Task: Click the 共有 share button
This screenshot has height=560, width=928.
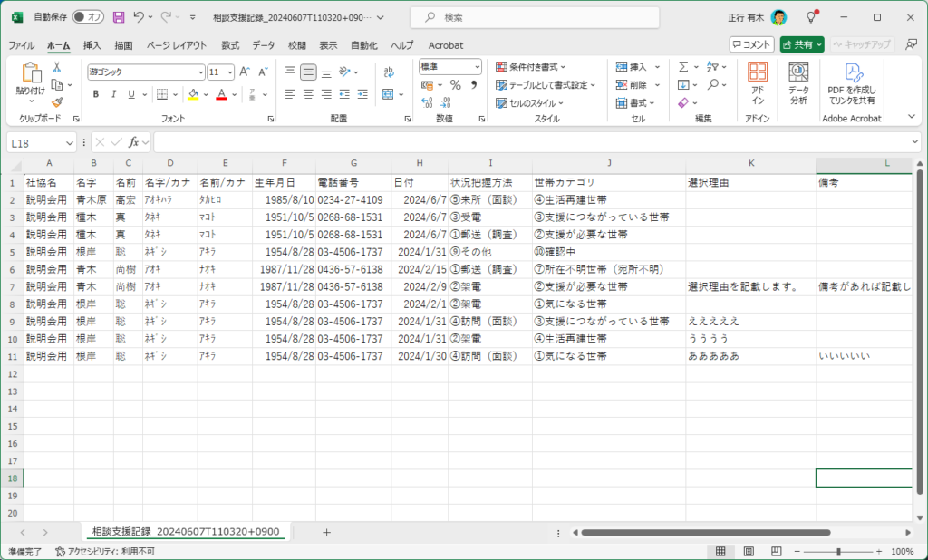Action: click(801, 44)
